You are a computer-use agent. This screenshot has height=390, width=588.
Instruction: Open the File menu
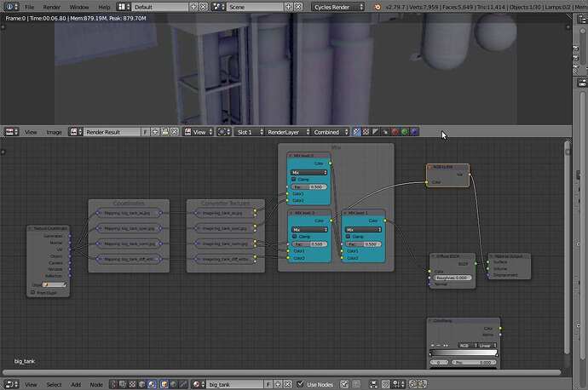(29, 7)
